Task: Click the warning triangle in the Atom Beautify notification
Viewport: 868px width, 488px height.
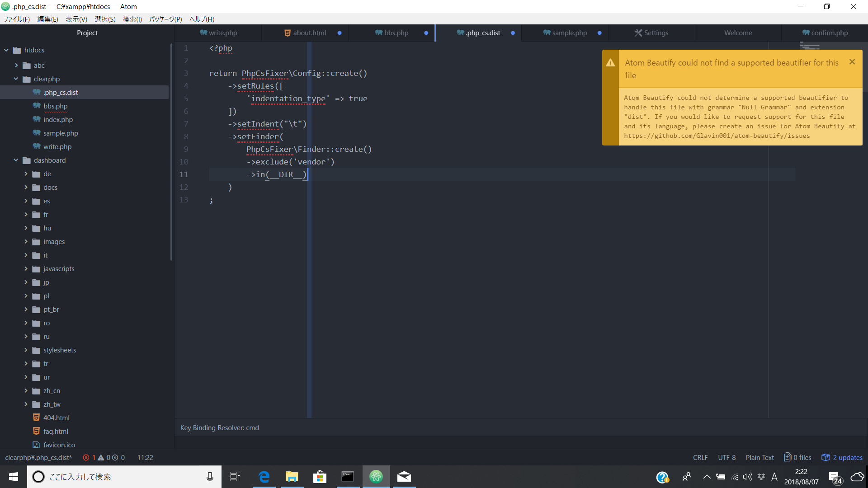Action: point(610,63)
